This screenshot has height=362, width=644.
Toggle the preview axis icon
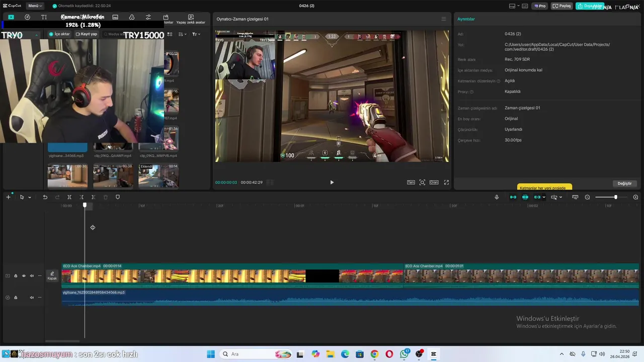coord(553,197)
